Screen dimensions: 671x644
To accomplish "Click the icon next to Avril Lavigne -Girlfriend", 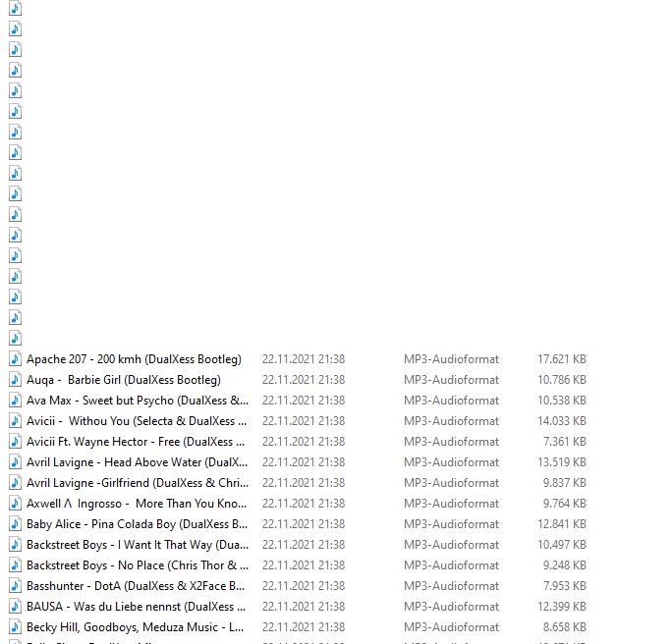I will (15, 482).
